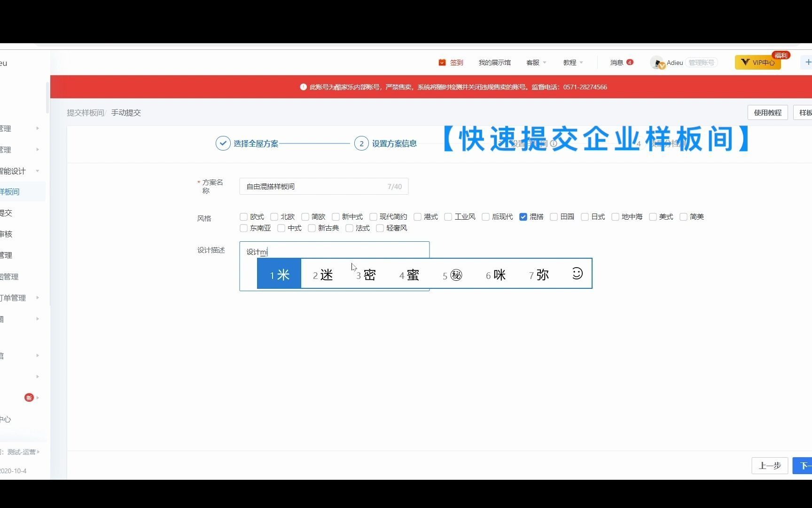Check the 欧式 style checkbox
Image resolution: width=812 pixels, height=508 pixels.
(243, 217)
